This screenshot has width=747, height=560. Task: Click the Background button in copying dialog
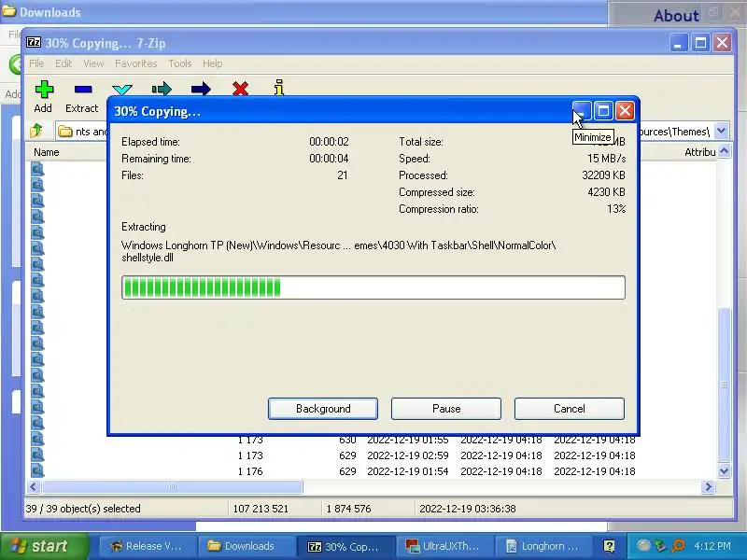tap(323, 409)
